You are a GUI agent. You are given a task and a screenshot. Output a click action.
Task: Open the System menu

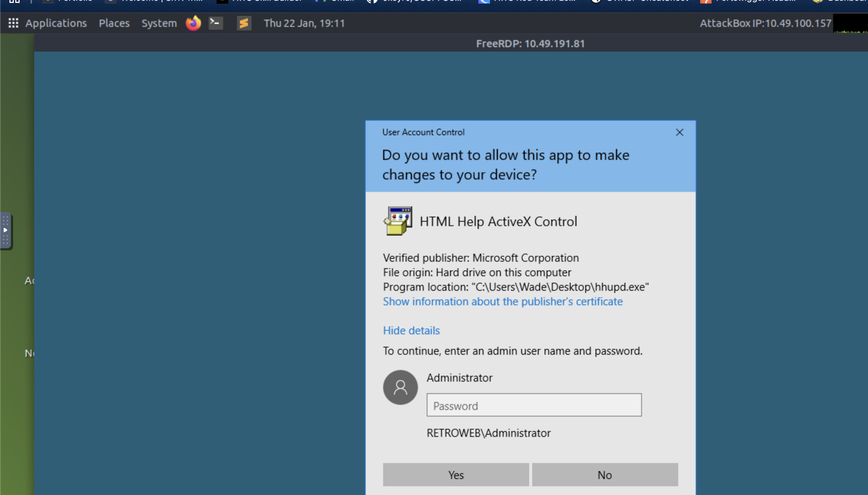159,23
